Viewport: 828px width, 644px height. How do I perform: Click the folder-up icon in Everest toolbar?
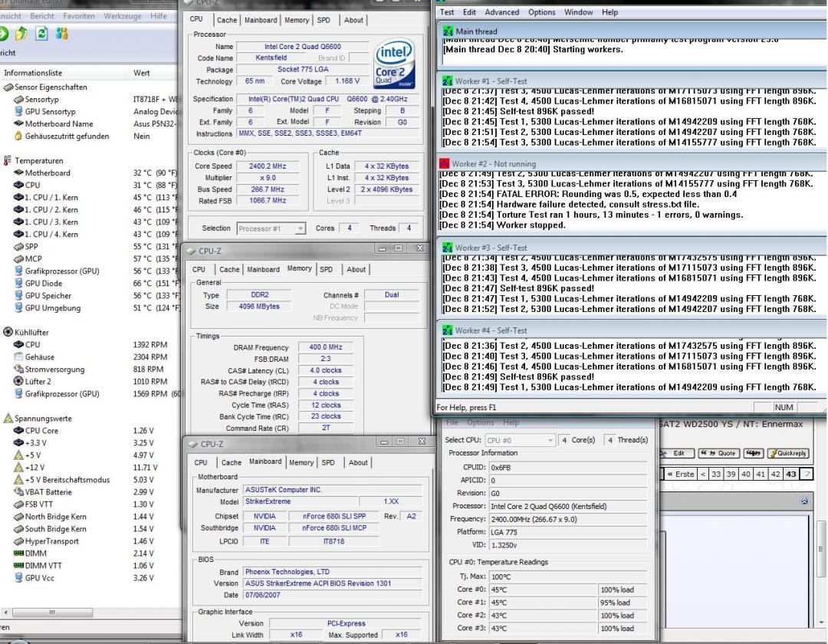[21, 34]
